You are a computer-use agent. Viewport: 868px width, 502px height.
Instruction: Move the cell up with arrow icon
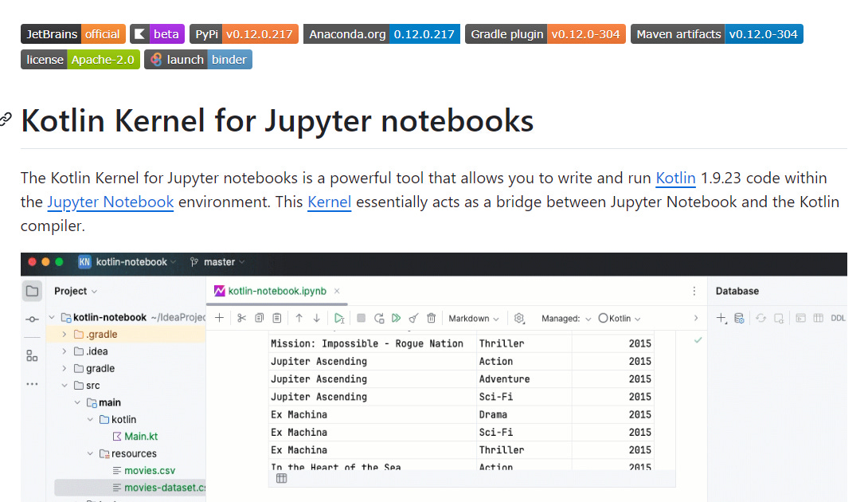[299, 318]
